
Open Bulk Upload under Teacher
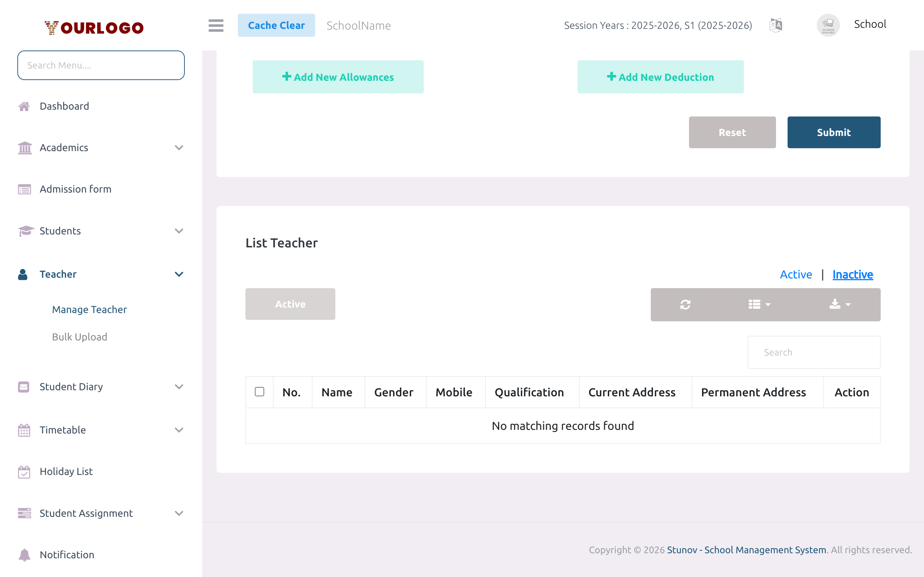(x=79, y=336)
